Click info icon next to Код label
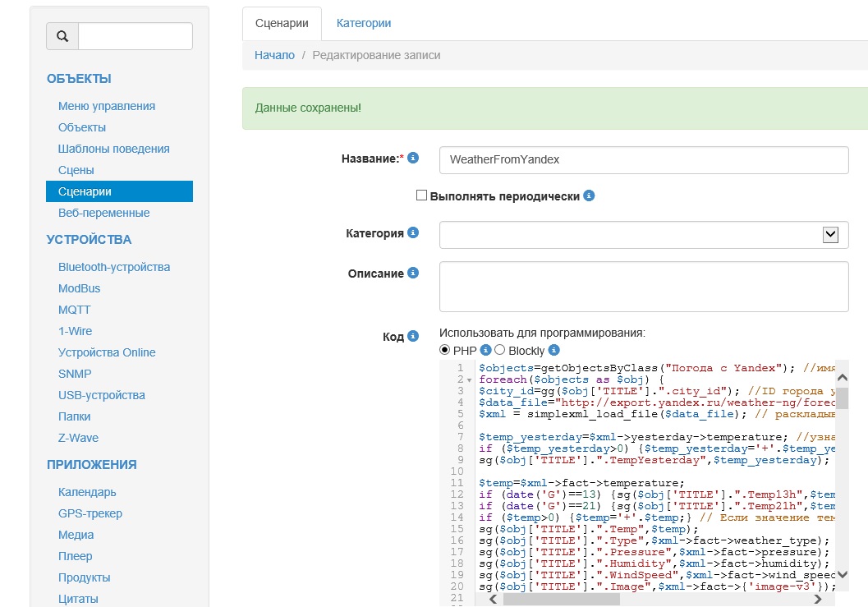This screenshot has width=868, height=607. click(413, 336)
